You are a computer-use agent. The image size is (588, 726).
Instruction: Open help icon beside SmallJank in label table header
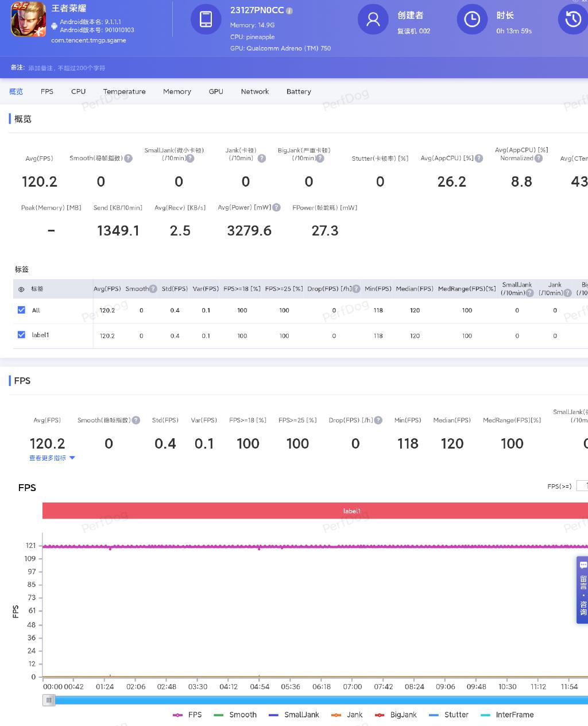(x=530, y=293)
